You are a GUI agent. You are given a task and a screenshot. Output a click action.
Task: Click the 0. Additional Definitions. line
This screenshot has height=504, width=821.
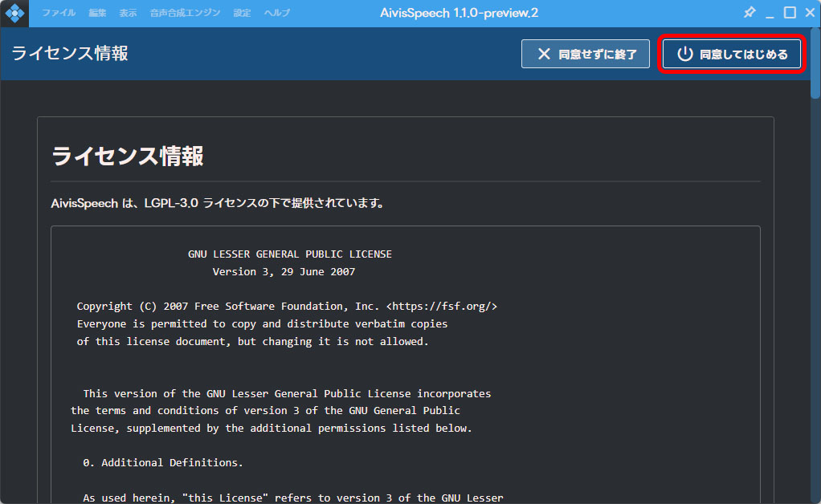coord(163,463)
